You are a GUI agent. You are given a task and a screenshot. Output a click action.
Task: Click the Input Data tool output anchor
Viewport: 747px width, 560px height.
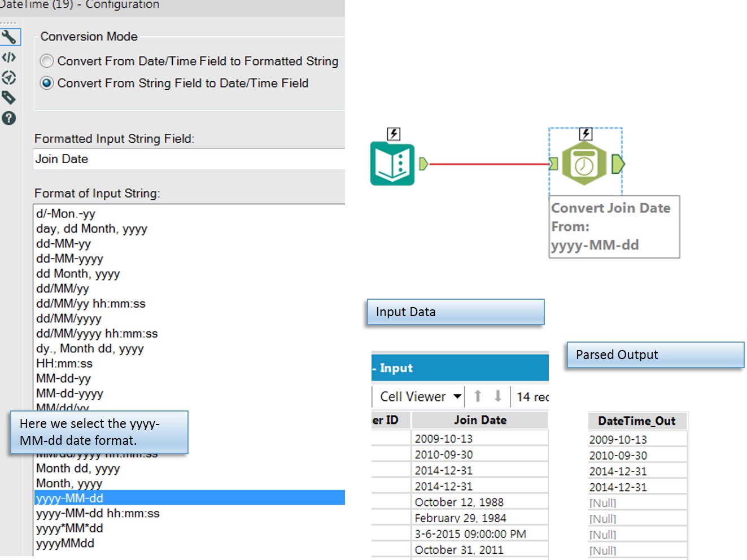tap(423, 164)
